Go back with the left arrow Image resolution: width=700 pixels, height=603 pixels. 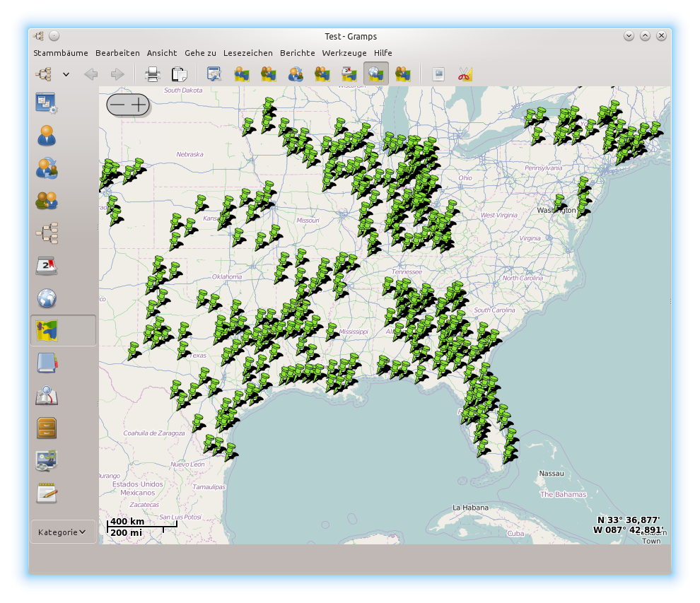pos(91,74)
